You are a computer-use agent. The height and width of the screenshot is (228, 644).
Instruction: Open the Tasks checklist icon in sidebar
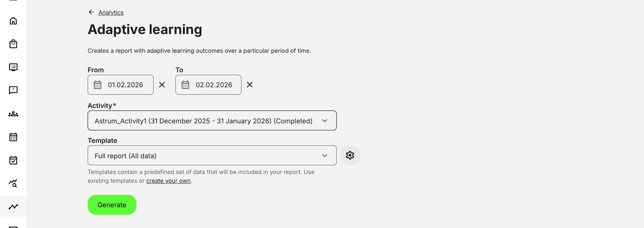13,160
